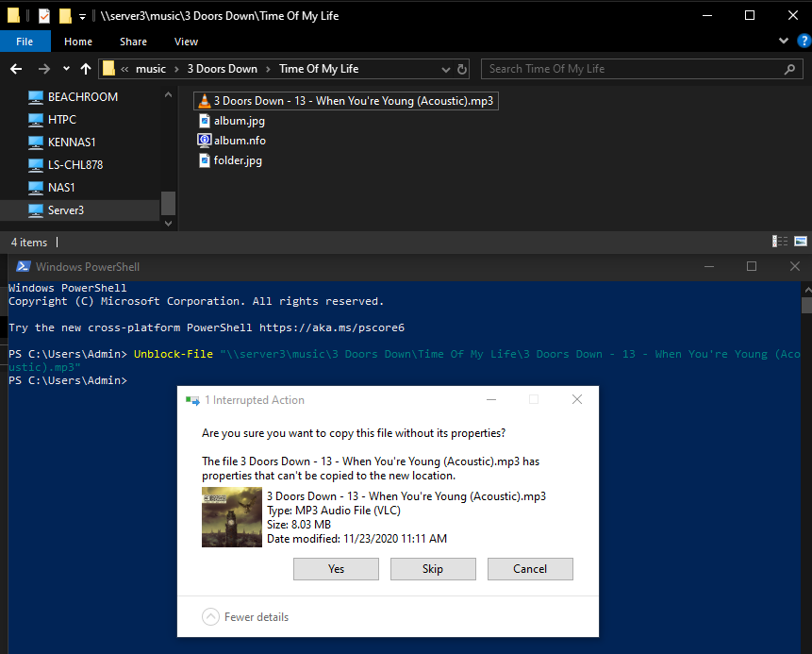Go up one folder level
The width and height of the screenshot is (812, 654).
tap(86, 69)
